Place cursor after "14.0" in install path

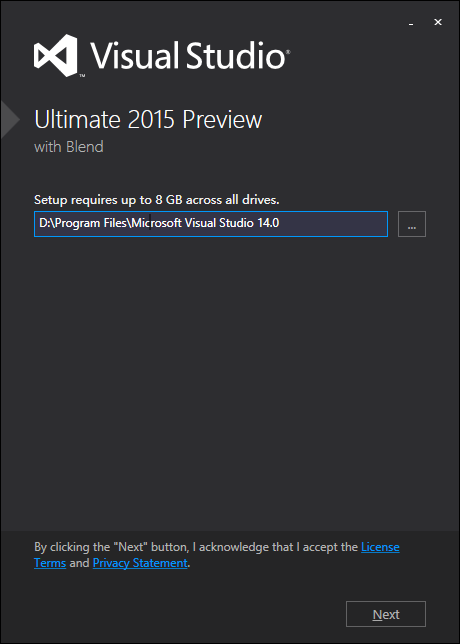pyautogui.click(x=280, y=223)
